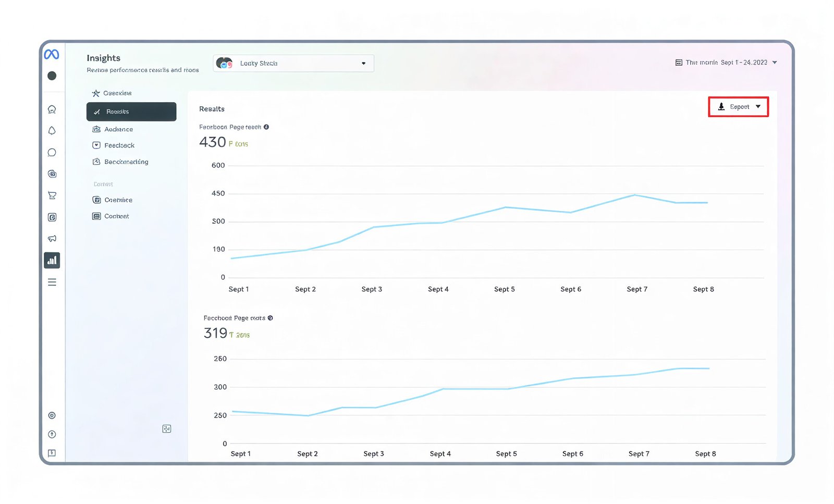Open the inbox chat bubble icon
834x504 pixels.
point(52,153)
